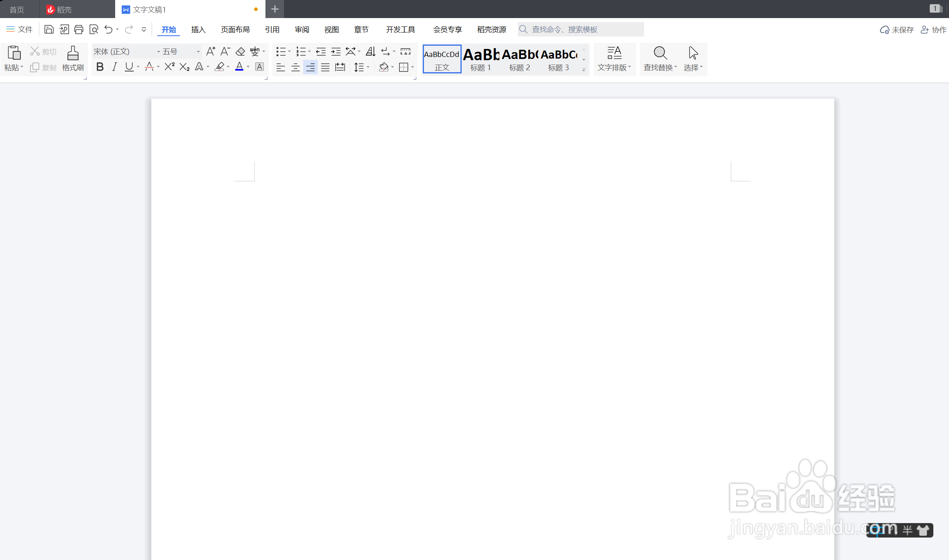Align text left
Viewport: 949px width, 560px height.
pos(281,67)
